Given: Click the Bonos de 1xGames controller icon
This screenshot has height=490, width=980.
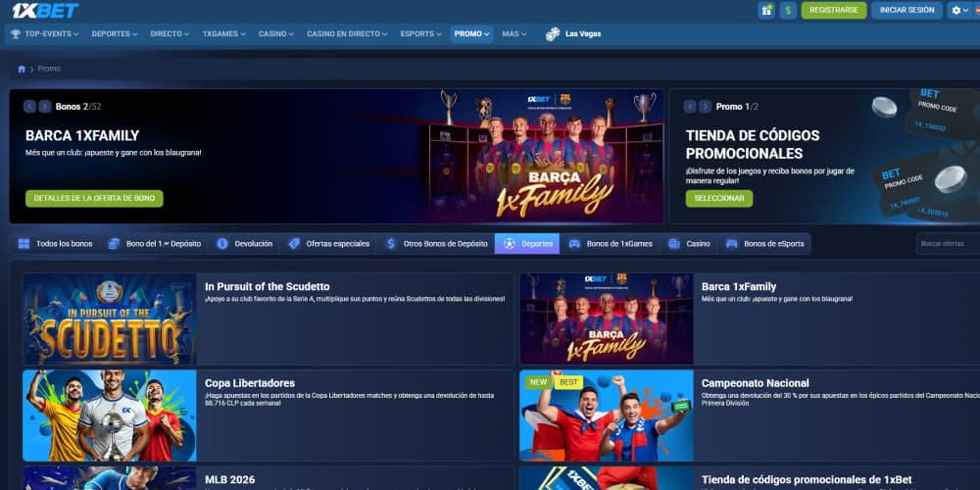Looking at the screenshot, I should click(x=574, y=244).
